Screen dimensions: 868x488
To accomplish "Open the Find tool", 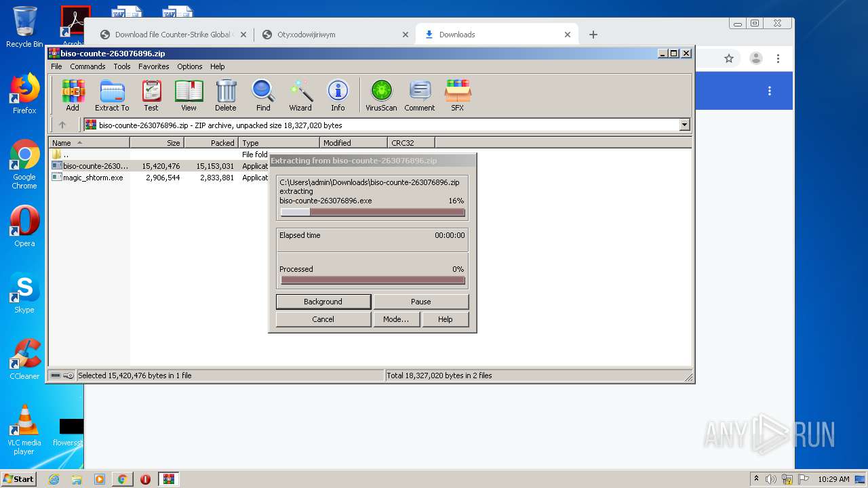I will pos(263,95).
